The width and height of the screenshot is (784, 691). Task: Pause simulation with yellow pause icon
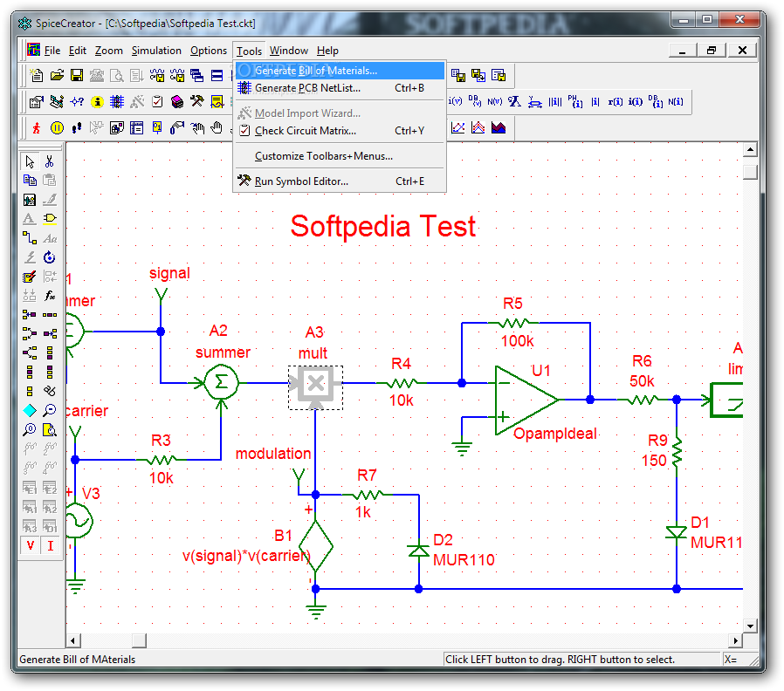click(x=57, y=128)
